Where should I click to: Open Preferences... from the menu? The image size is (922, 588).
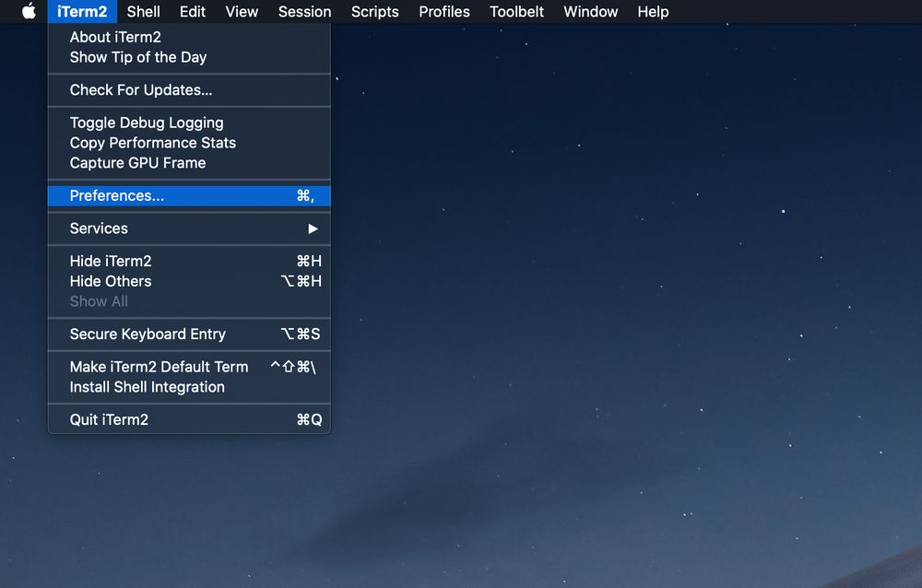click(189, 195)
